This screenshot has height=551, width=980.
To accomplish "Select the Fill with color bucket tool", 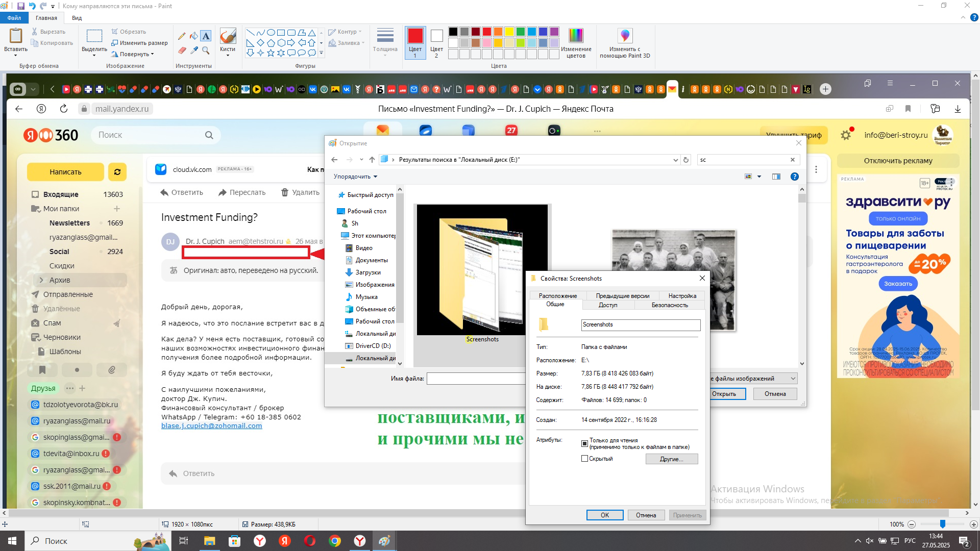I will (x=194, y=36).
